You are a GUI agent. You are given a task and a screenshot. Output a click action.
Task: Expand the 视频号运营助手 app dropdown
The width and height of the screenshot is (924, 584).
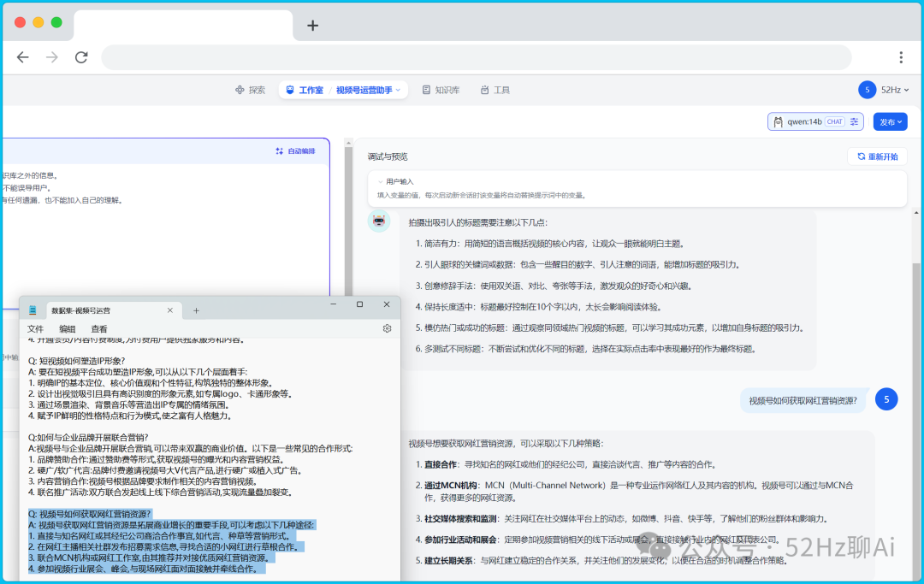click(368, 90)
